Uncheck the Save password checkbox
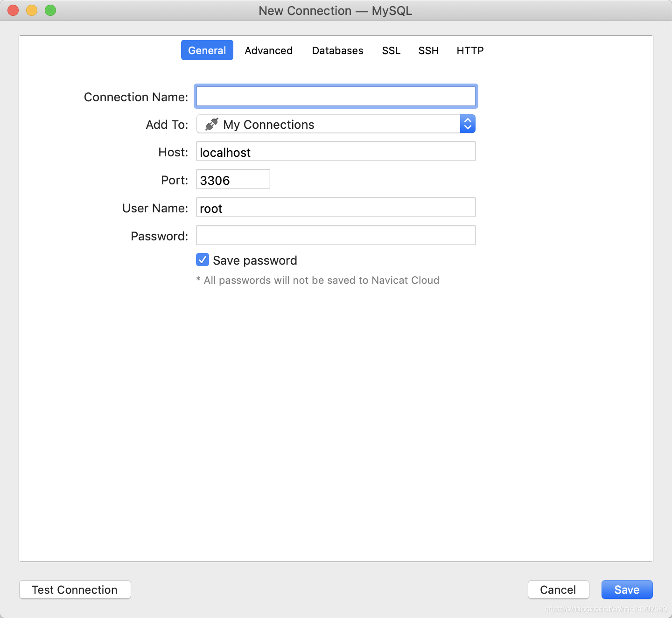Viewport: 672px width, 618px height. tap(203, 260)
